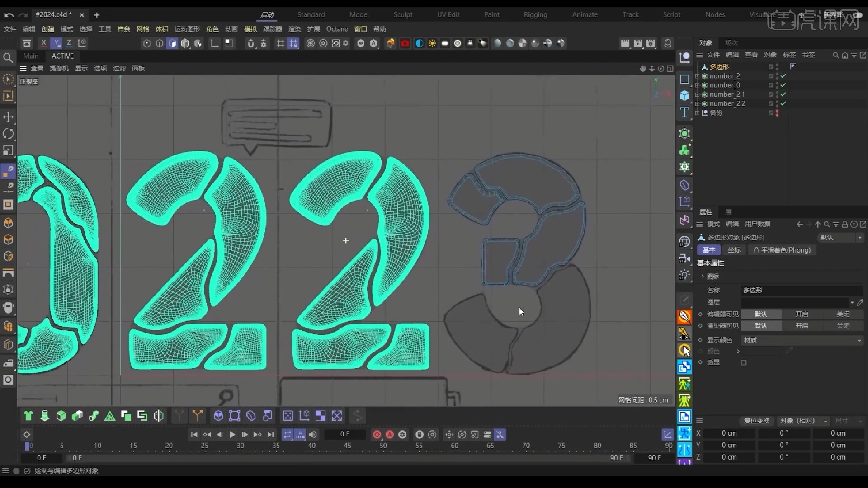Click the play forward button

(232, 435)
